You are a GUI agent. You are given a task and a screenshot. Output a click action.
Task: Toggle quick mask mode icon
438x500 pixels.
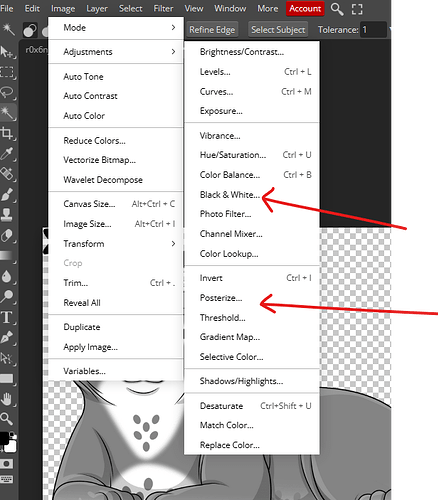pos(7,464)
